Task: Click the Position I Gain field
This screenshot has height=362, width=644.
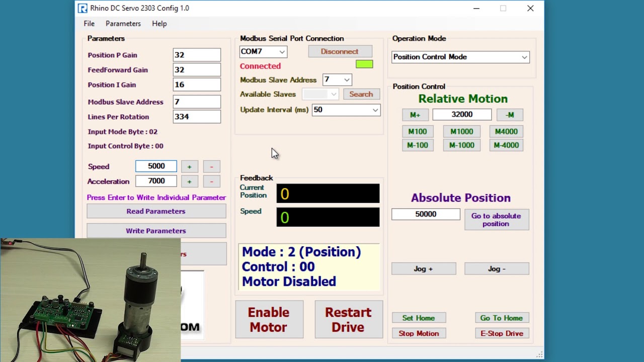Action: coord(197,85)
